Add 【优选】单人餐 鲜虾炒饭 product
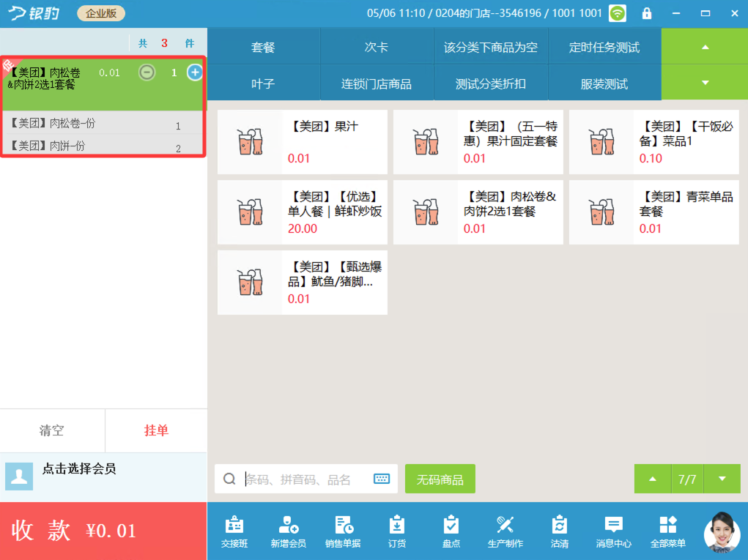 pyautogui.click(x=303, y=212)
